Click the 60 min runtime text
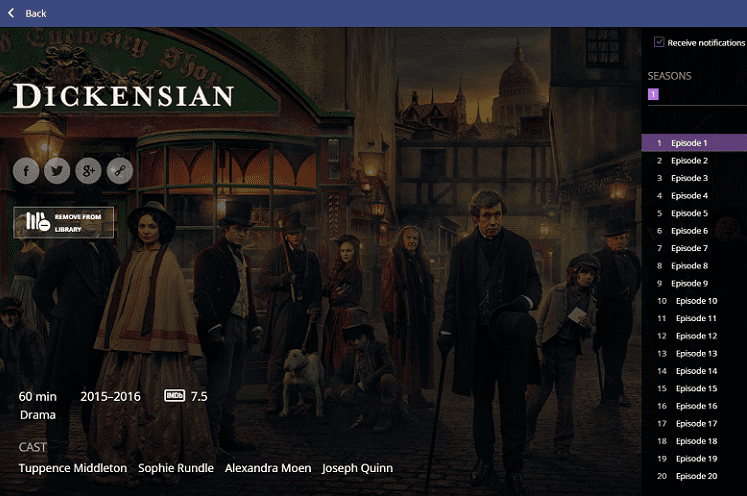Viewport: 747px width, 496px height. click(x=38, y=396)
